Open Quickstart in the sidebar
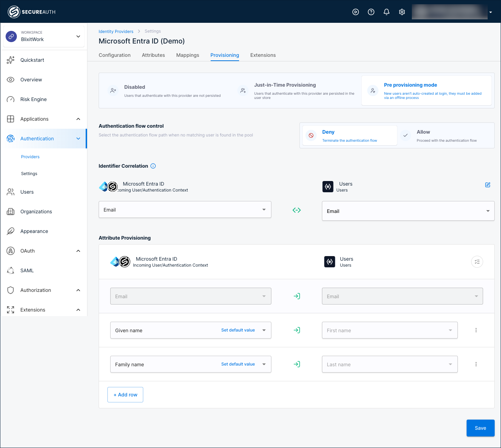Screen dimensions: 501x448 (44, 60)
